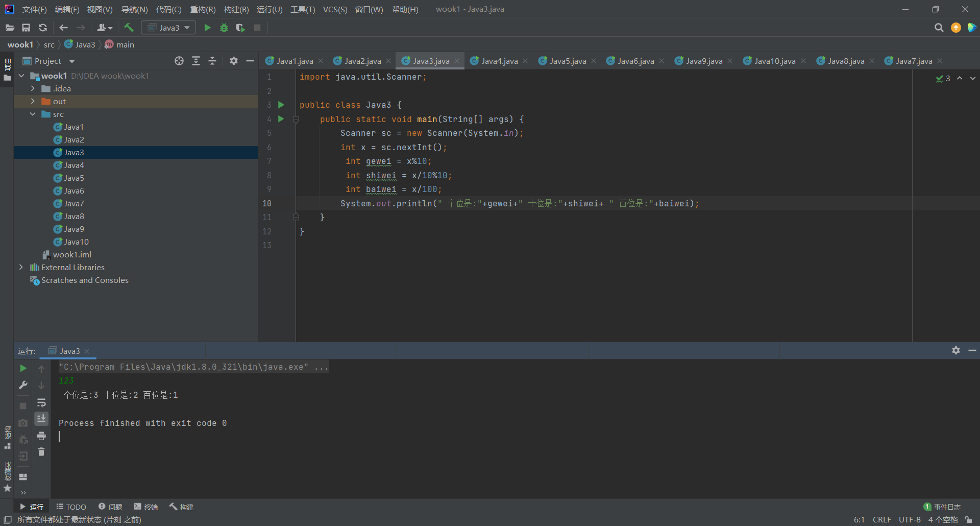Viewport: 980px width, 526px height.
Task: Open the 构建 build tool window
Action: (182, 507)
